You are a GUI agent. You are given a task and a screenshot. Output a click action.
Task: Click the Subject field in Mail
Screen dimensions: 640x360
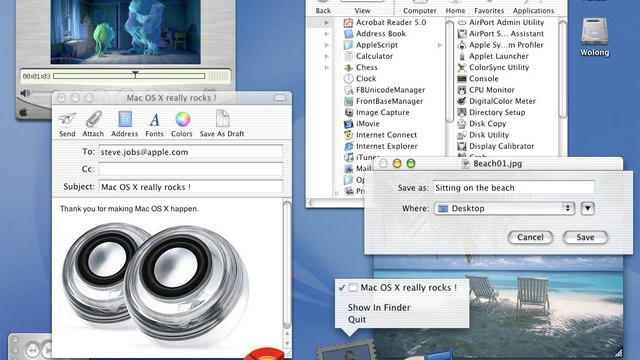coord(191,187)
